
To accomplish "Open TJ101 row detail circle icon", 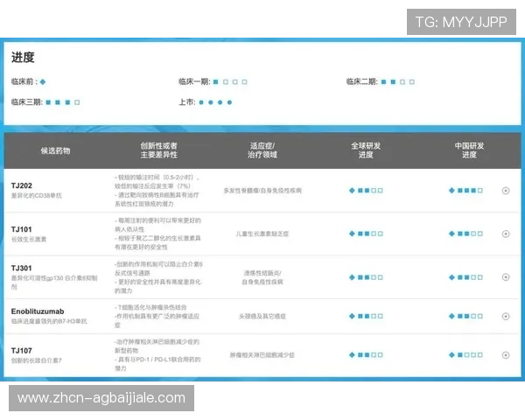I will click(x=506, y=234).
